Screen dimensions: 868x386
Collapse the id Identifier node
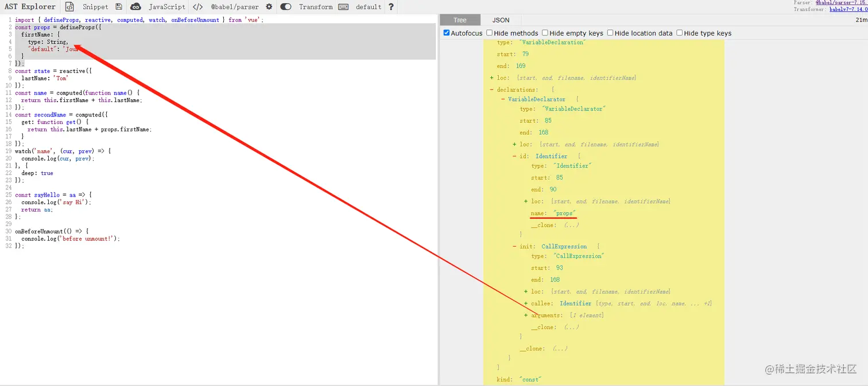(515, 156)
